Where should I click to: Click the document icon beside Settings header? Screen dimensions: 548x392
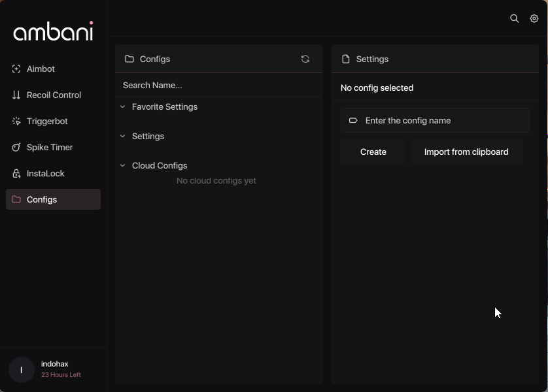coord(346,59)
